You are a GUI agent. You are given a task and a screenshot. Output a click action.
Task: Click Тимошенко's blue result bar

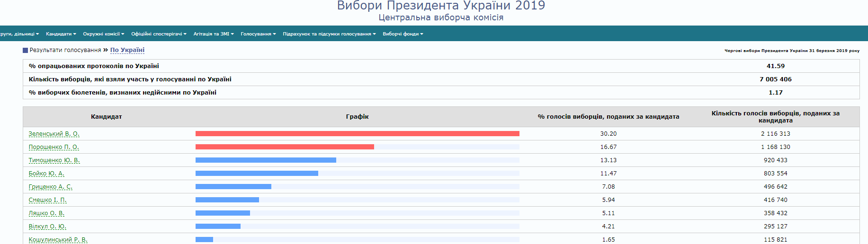pos(266,160)
